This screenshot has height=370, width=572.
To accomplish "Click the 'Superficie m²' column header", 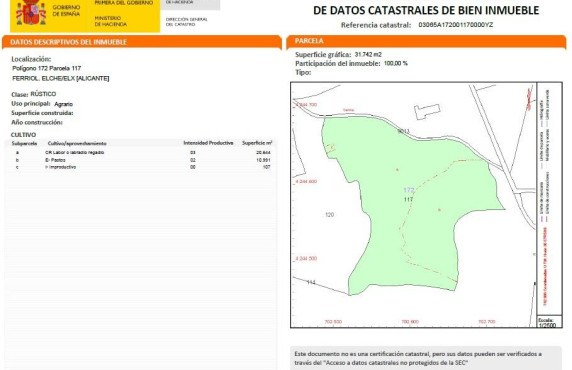I will (257, 143).
